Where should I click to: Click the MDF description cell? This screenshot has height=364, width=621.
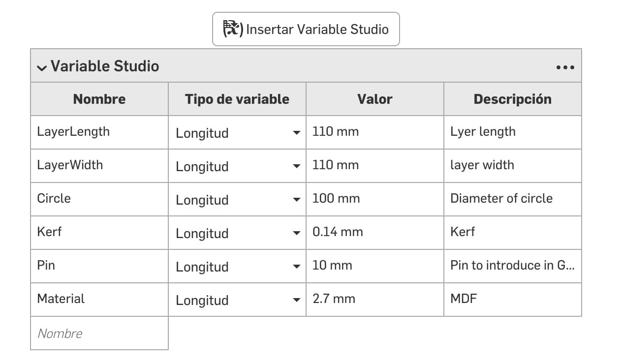(x=512, y=299)
